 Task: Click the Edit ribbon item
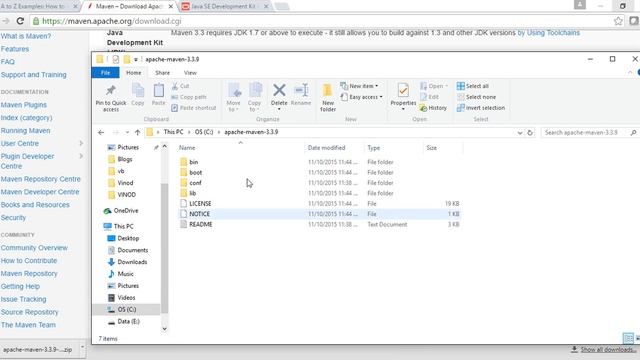click(429, 97)
